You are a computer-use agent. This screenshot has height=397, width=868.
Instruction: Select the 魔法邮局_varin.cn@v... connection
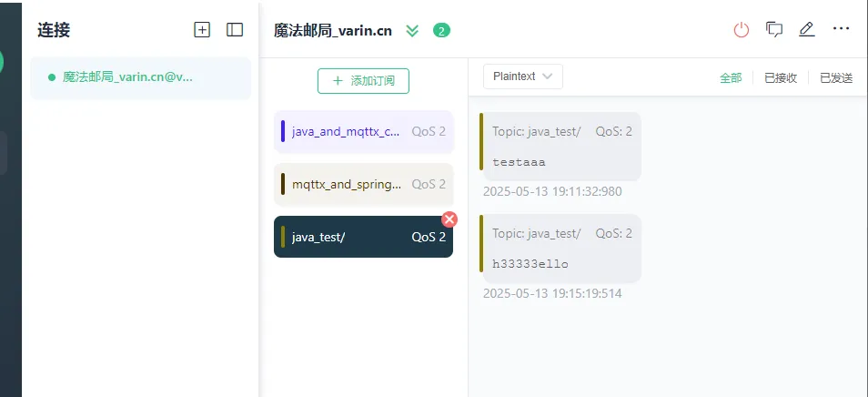click(x=141, y=77)
